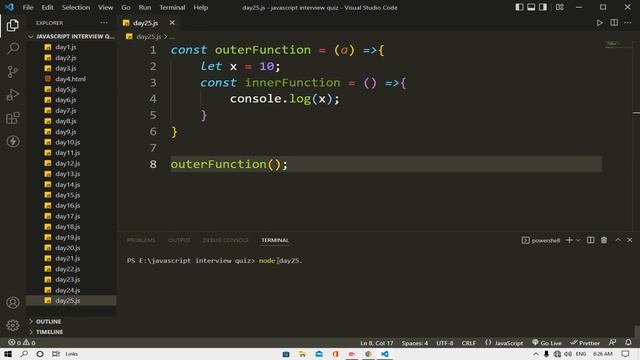Create a new terminal with plus icon
This screenshot has height=360, width=640.
pyautogui.click(x=569, y=240)
